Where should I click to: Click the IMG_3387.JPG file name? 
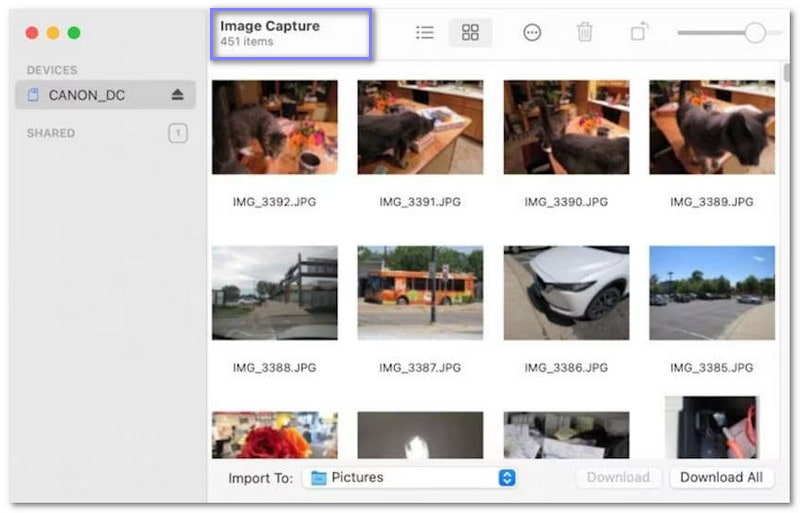click(420, 368)
